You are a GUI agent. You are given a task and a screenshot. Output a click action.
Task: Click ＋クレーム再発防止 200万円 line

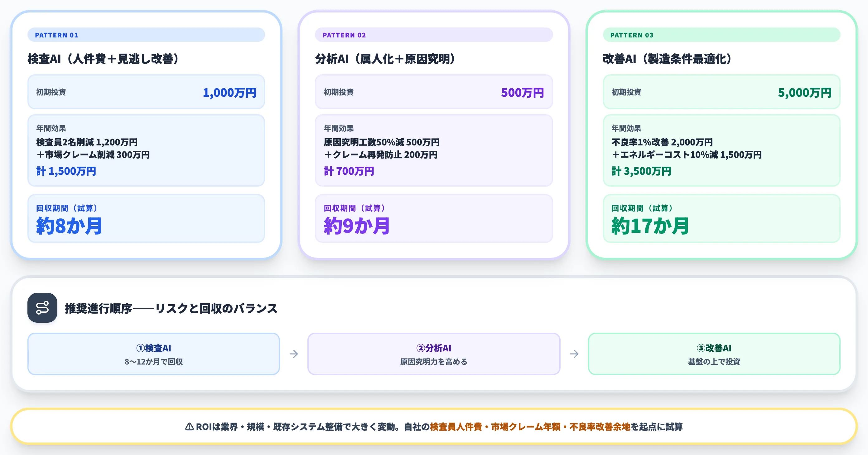click(380, 154)
